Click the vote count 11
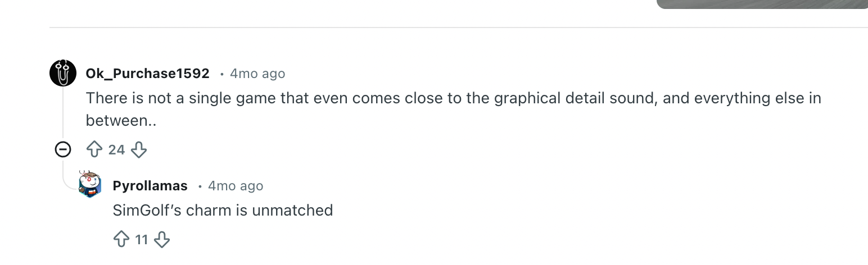868x265 pixels. (141, 240)
